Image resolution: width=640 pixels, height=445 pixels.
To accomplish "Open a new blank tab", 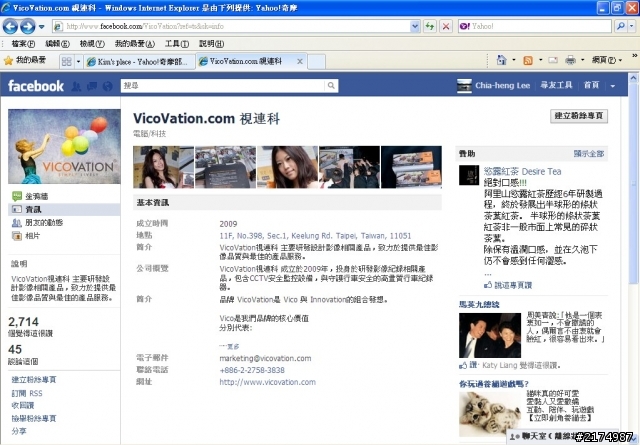I will click(x=316, y=62).
